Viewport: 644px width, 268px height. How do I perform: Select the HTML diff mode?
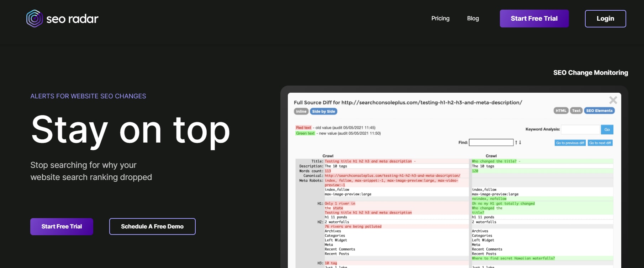(x=561, y=111)
